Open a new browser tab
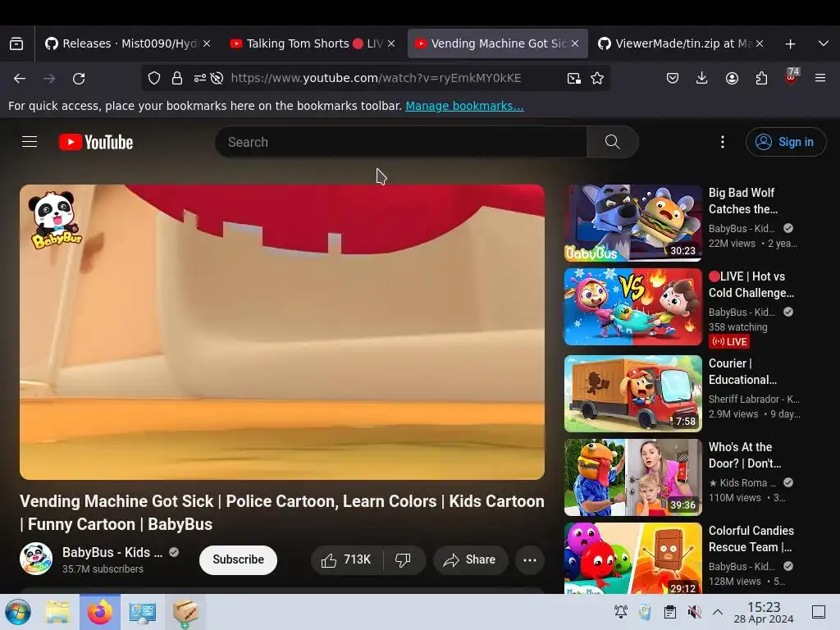Viewport: 840px width, 630px height. click(790, 44)
